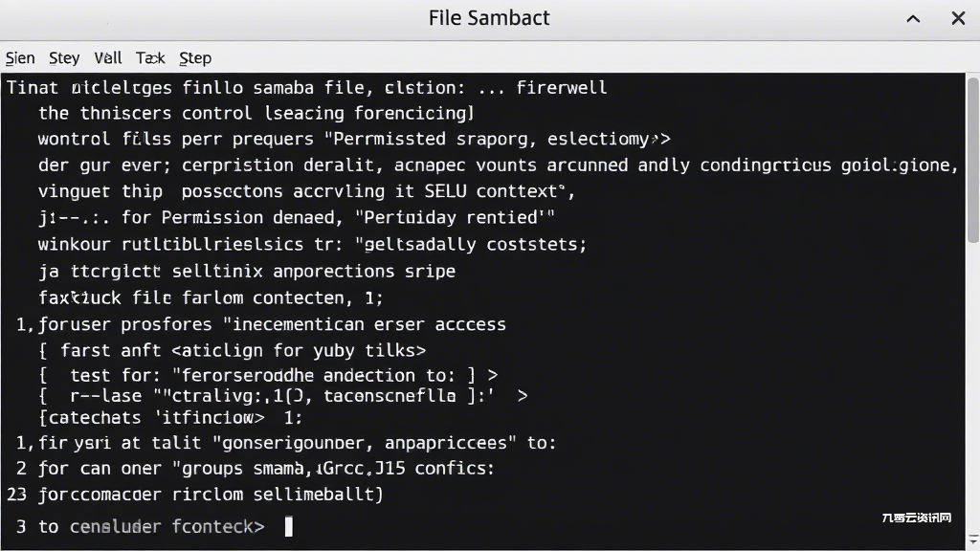Click the Permission denaed line
Viewport: 980px width, 551px height.
coord(297,217)
